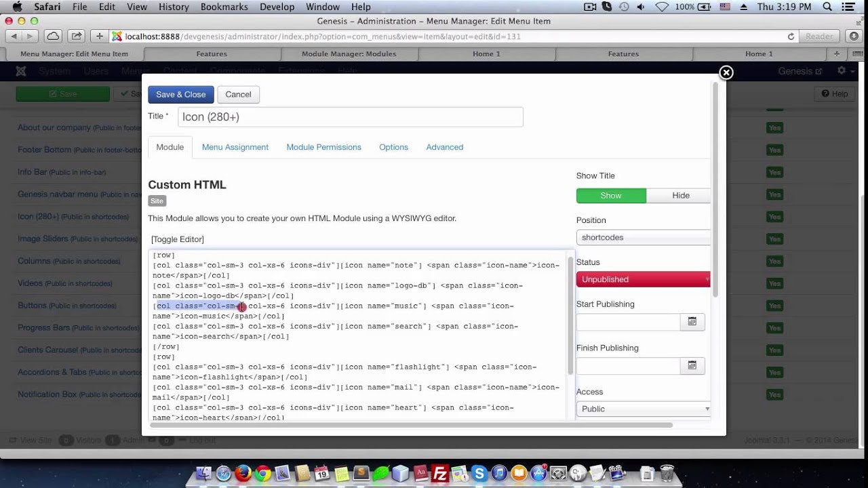Switch to the Module Permissions tab
Viewport: 868px width, 488px height.
pos(323,147)
